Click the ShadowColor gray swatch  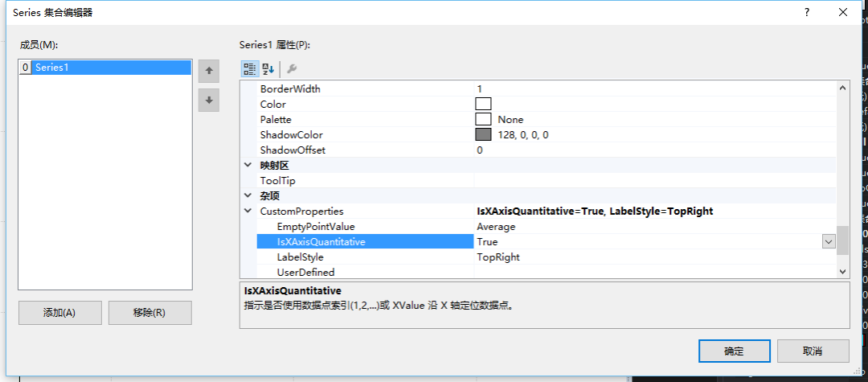483,134
